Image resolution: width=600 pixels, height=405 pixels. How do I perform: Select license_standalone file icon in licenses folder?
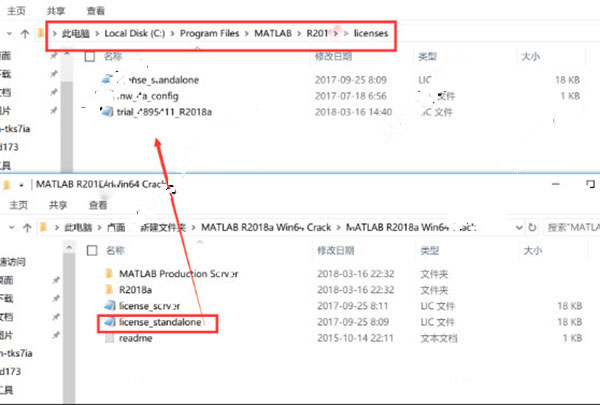[x=107, y=79]
